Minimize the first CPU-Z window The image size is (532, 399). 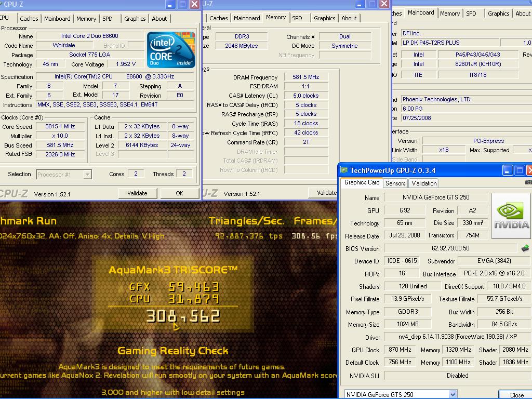tap(170, 4)
